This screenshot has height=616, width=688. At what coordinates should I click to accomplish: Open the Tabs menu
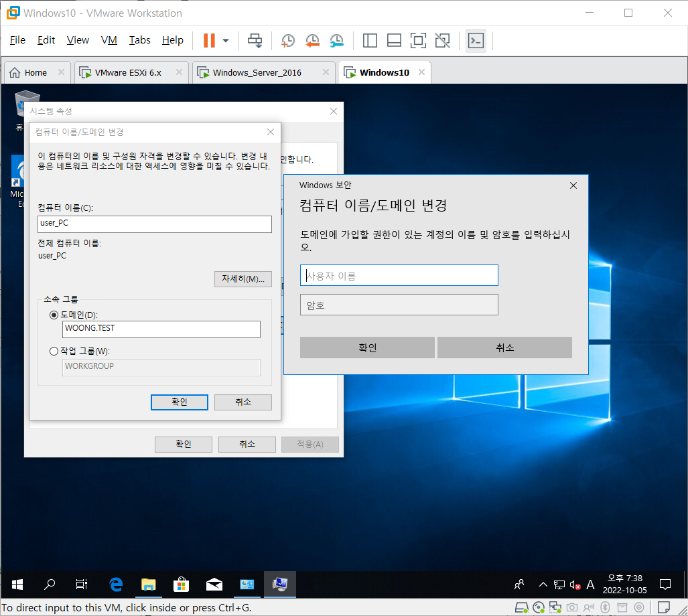(139, 40)
